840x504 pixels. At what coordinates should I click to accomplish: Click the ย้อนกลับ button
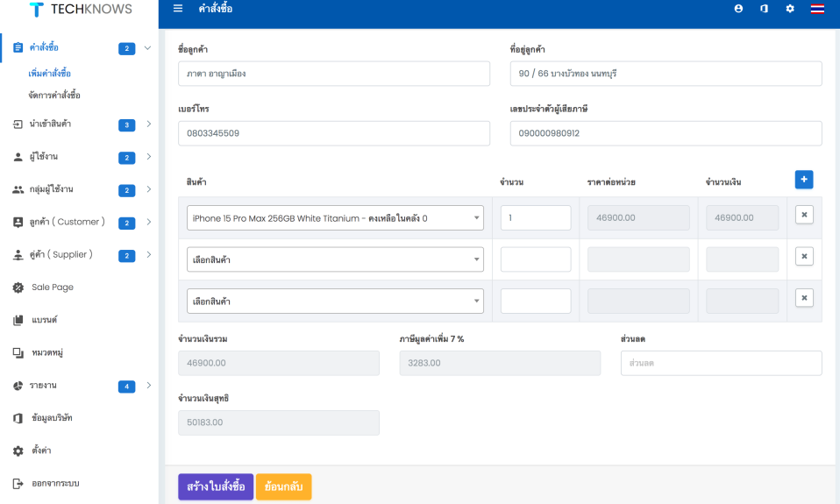[283, 486]
